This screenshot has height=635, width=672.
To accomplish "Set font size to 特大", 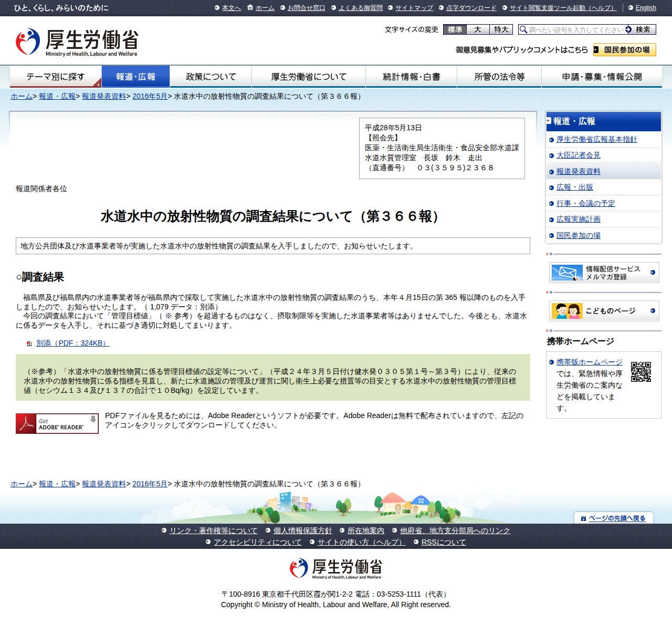I will click(501, 29).
